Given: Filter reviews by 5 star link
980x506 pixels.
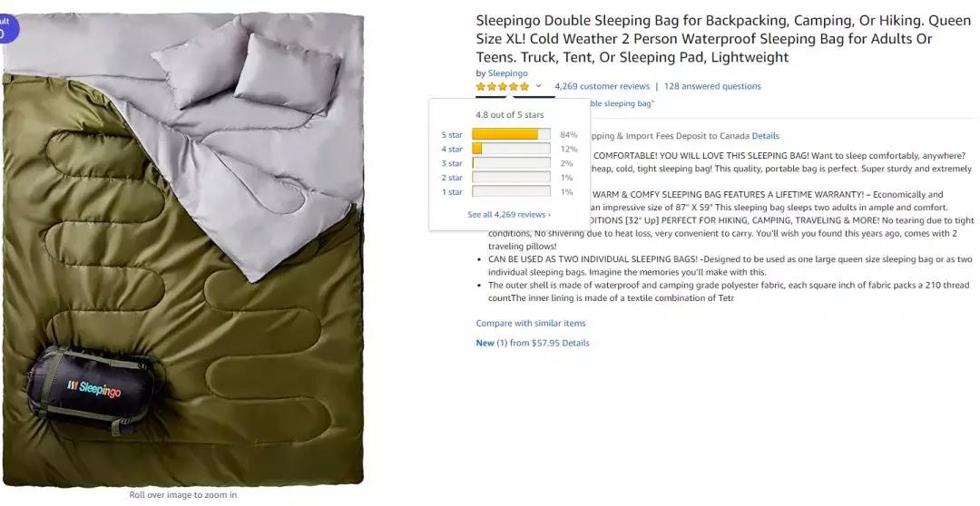Looking at the screenshot, I should (452, 135).
